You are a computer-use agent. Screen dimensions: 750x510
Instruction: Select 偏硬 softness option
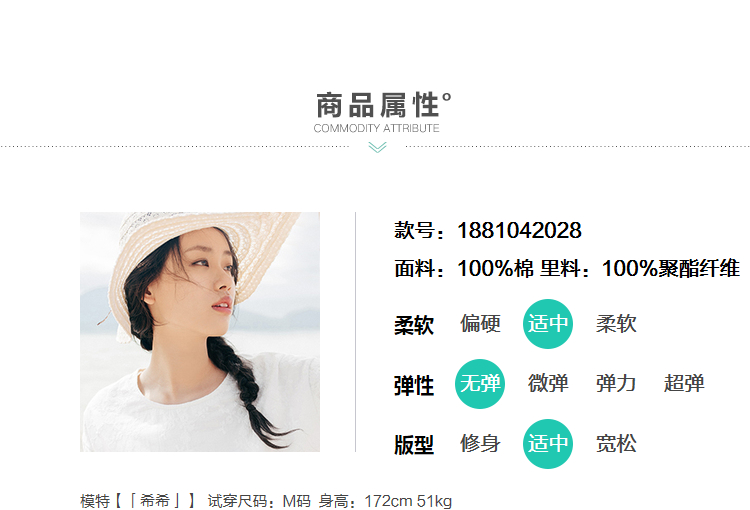point(480,324)
